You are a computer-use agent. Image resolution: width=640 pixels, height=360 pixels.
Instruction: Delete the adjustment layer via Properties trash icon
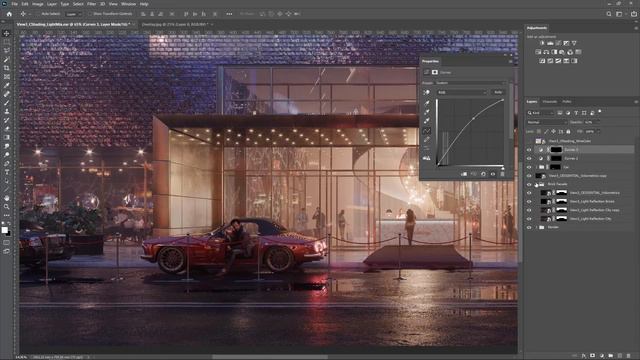(502, 174)
